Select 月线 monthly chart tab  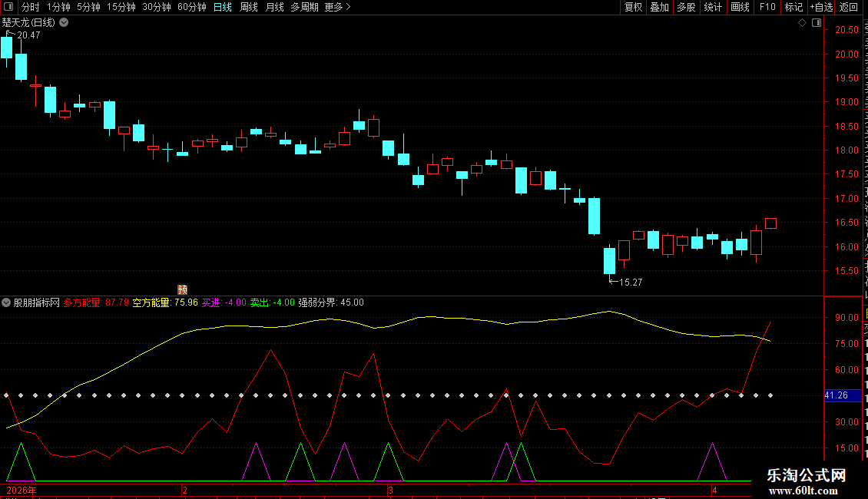[274, 7]
